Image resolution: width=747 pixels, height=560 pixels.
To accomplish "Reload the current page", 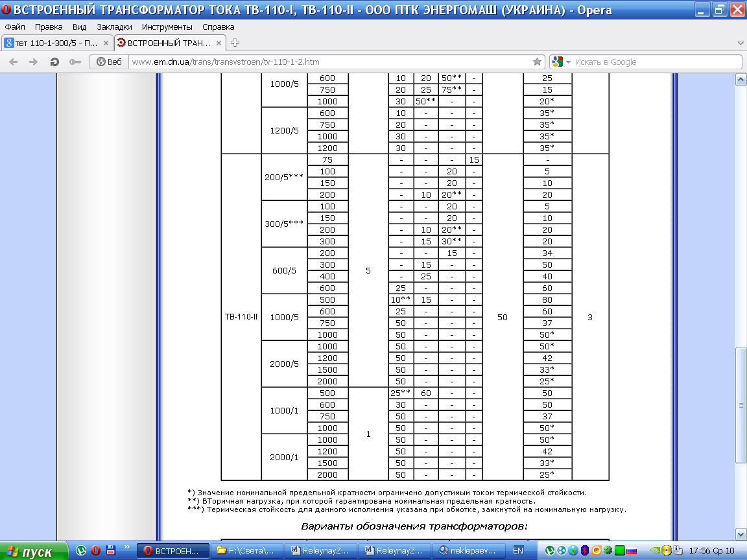I will click(54, 62).
